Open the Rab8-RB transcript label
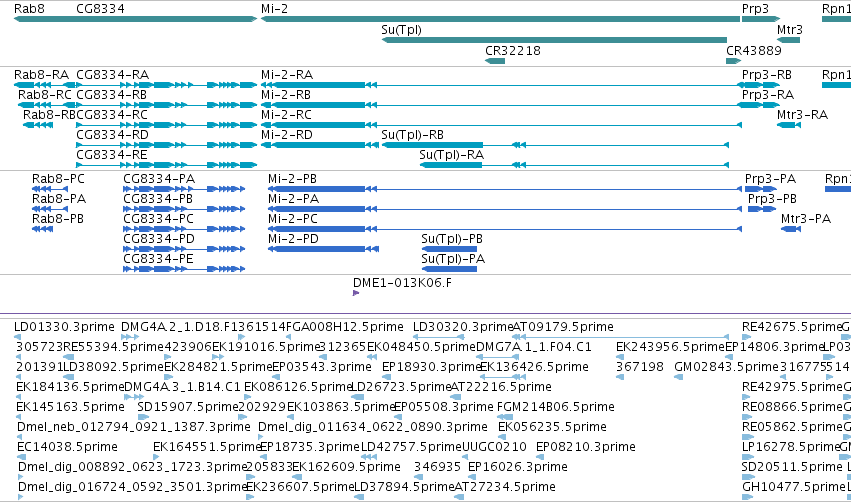Image resolution: width=851 pixels, height=502 pixels. coord(49,115)
